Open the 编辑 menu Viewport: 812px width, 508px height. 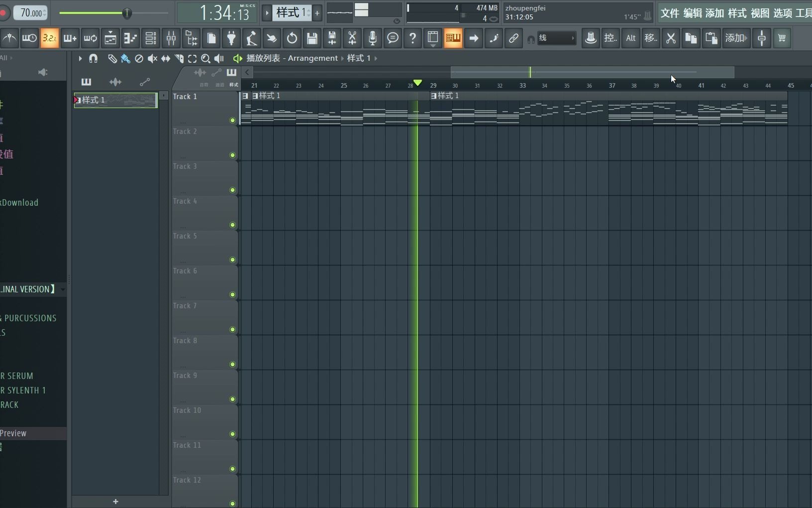click(693, 13)
